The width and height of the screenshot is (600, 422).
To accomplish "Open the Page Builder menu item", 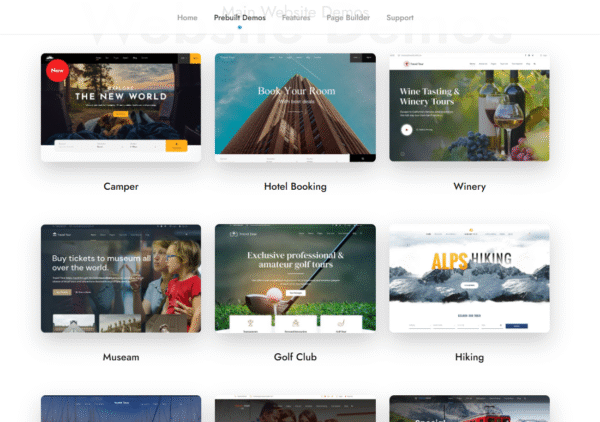I will pyautogui.click(x=348, y=18).
